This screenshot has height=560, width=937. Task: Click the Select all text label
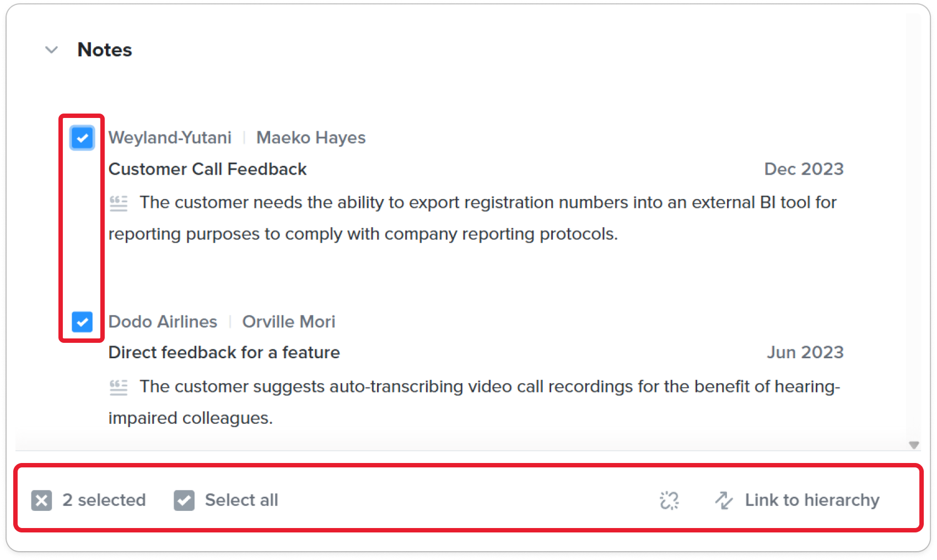[241, 500]
